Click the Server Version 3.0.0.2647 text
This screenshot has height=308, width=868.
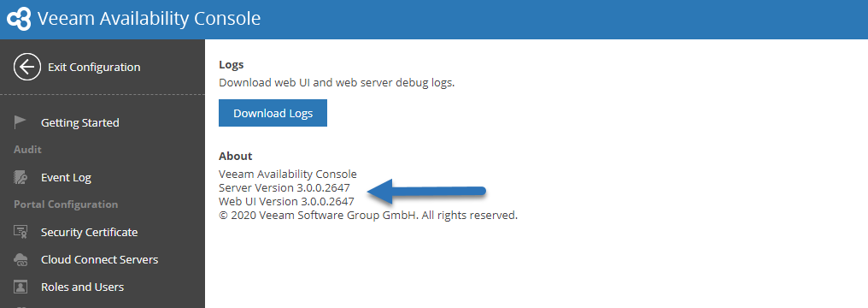284,187
